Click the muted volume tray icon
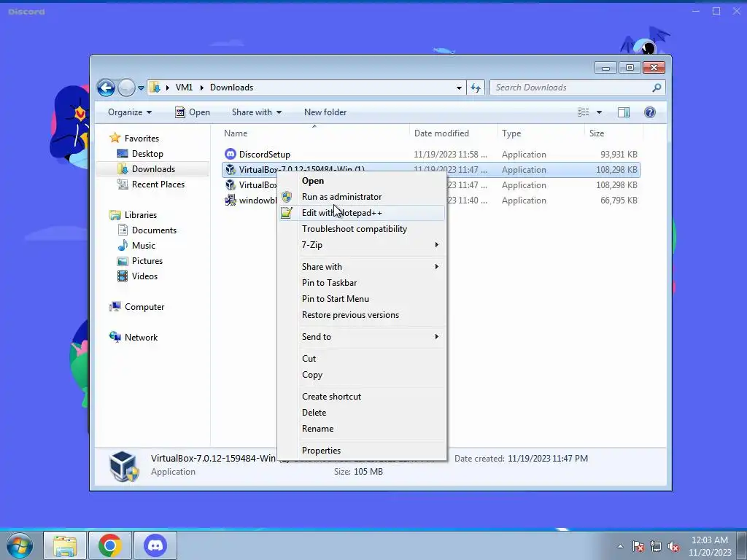 point(673,547)
